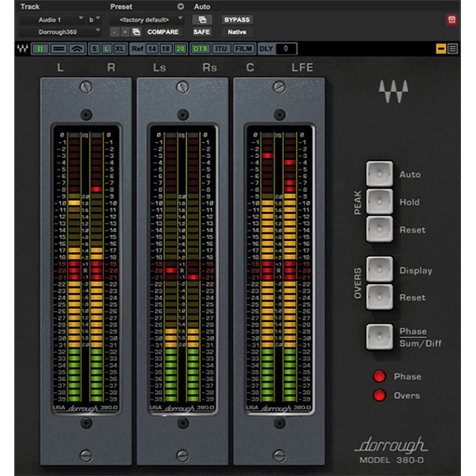Select the vertical meter orientation button
Screen dimensions: 476x476
(40, 48)
